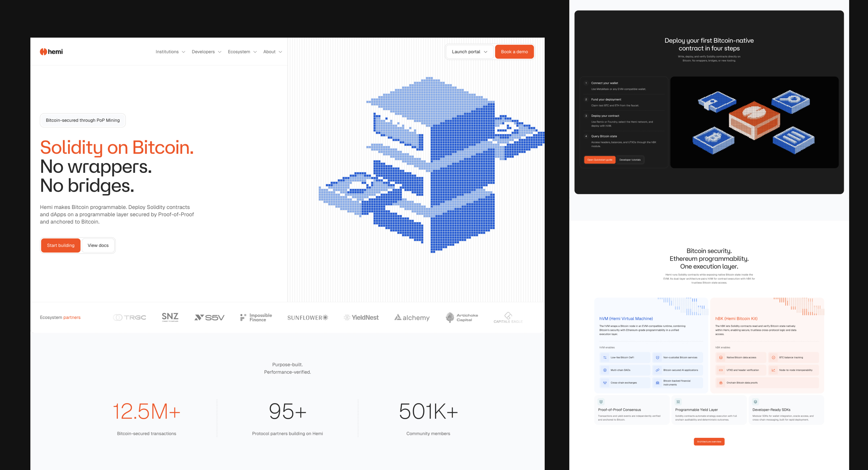Screen dimensions: 868x470
Task: Select the Native Bitcoin data access database icon
Action: [x=721, y=357]
